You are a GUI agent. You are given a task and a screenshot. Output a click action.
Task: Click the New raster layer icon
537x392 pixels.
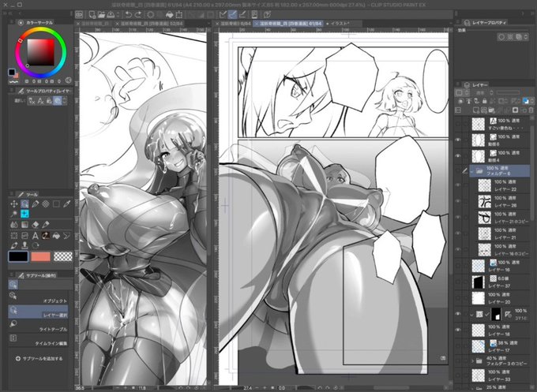[x=475, y=110]
